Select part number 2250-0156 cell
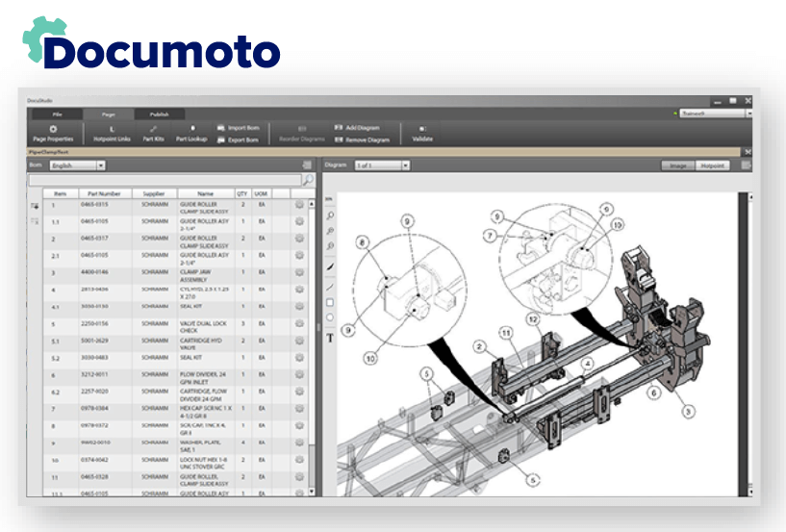The width and height of the screenshot is (786, 532). [x=105, y=326]
